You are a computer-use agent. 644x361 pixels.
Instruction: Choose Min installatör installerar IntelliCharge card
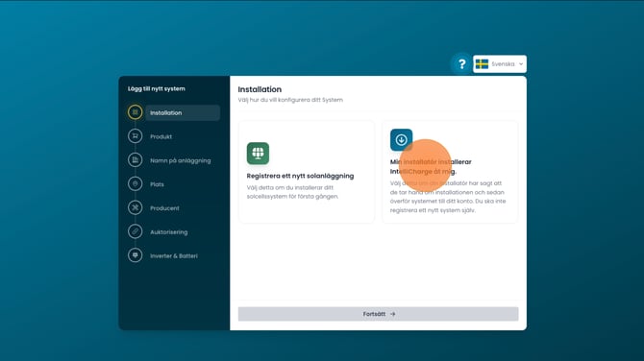pos(450,172)
